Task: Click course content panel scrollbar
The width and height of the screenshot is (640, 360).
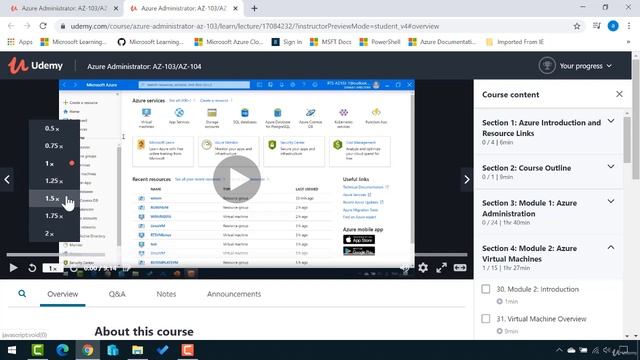Action: click(x=627, y=139)
